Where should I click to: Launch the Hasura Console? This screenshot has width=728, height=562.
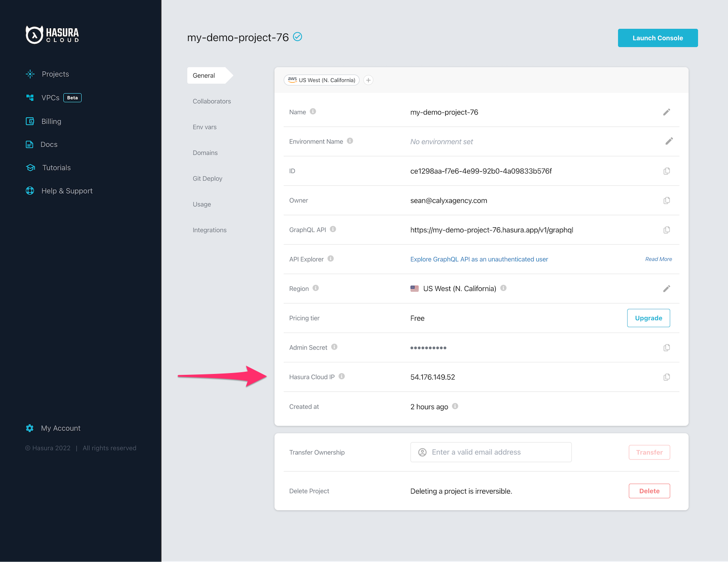(x=657, y=38)
